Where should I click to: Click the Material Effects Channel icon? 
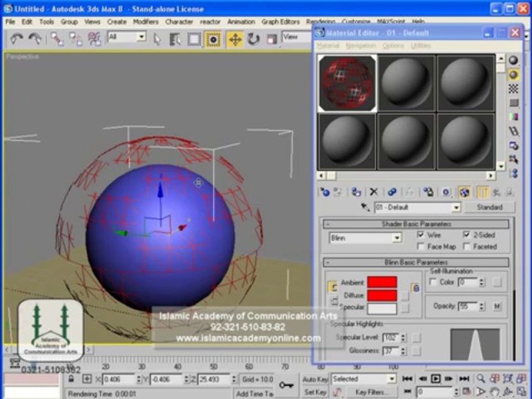coord(446,192)
